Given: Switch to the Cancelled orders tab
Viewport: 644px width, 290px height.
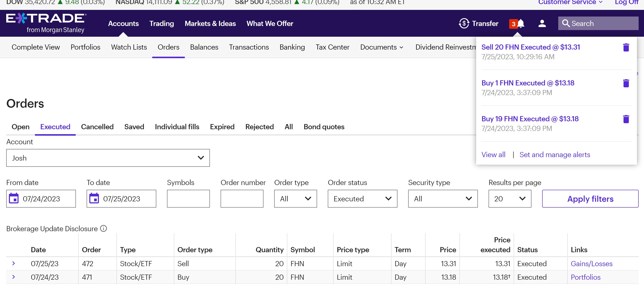Looking at the screenshot, I should tap(97, 127).
